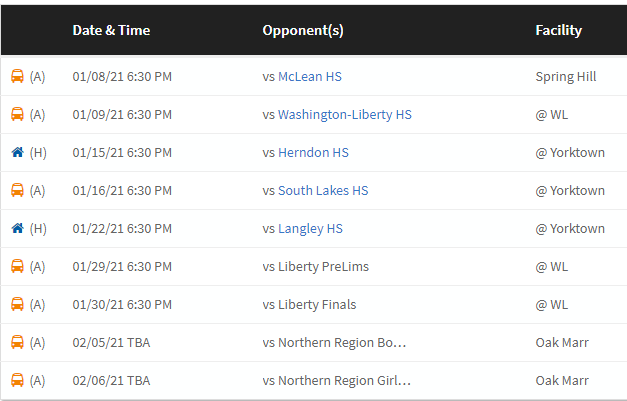Open the Washington-Liberty HS link
The height and width of the screenshot is (401, 627).
coord(345,115)
